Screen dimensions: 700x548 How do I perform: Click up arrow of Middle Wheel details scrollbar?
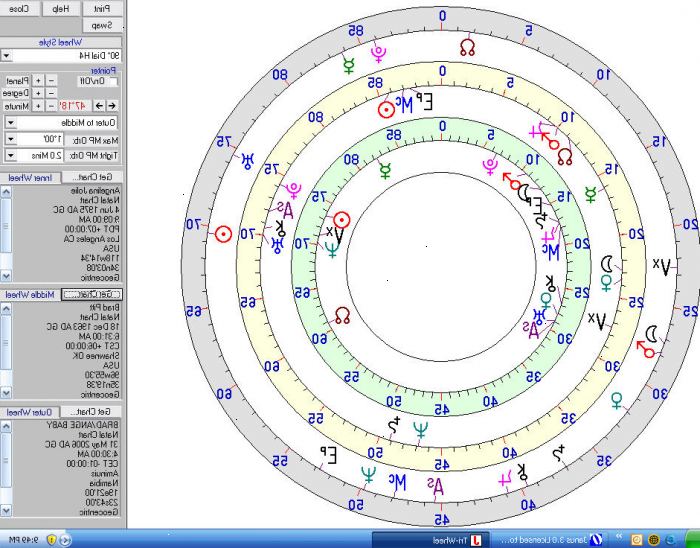coord(6,308)
